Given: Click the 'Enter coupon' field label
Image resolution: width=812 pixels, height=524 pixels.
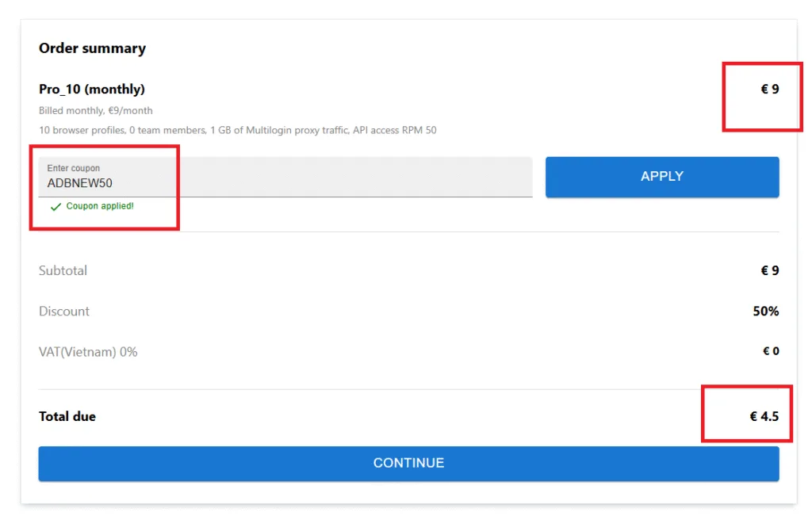Looking at the screenshot, I should 74,168.
